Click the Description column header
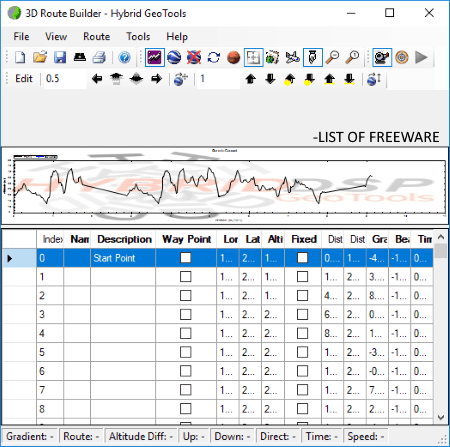This screenshot has height=447, width=450. [123, 239]
